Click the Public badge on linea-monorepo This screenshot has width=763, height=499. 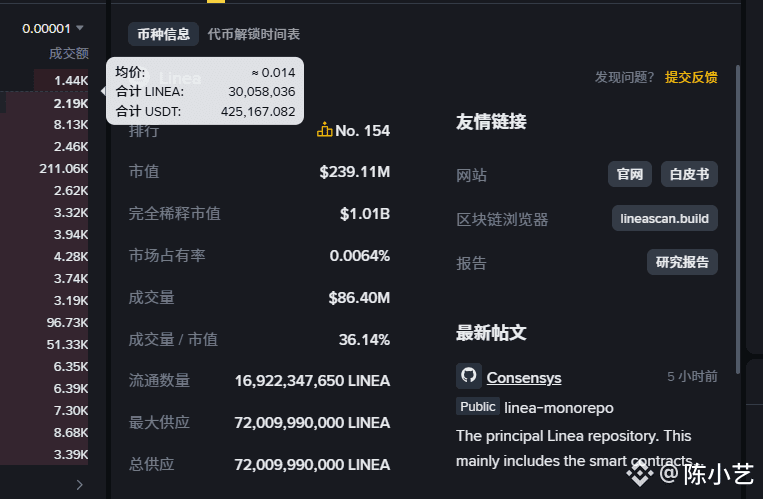(x=478, y=407)
